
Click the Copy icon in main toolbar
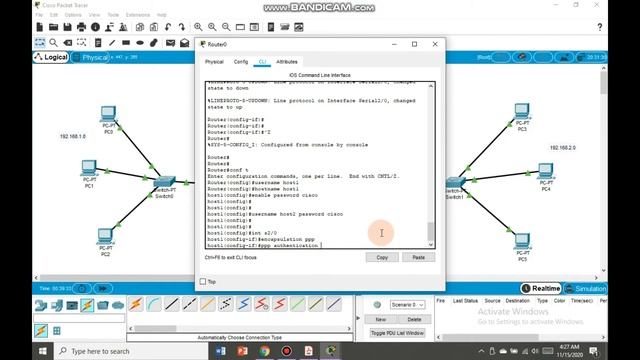140,27
